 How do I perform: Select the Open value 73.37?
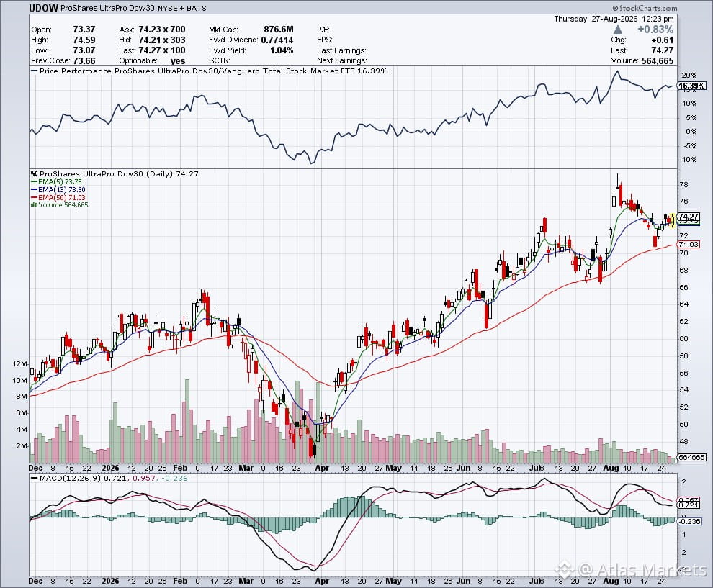pos(84,30)
